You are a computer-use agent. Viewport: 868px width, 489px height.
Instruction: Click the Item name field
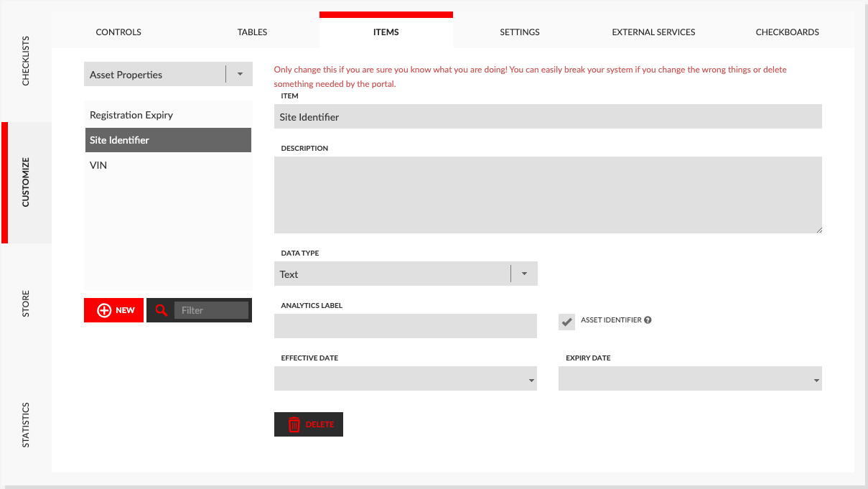(x=548, y=116)
